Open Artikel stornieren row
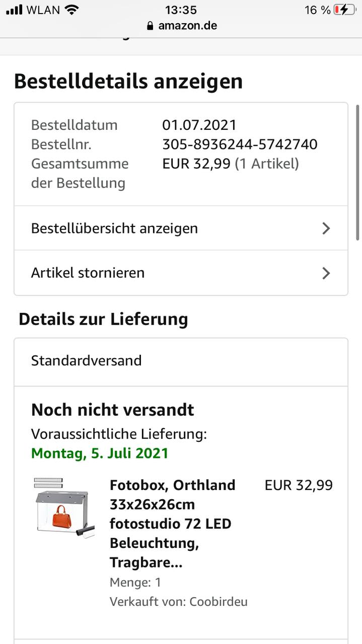Screen dimensions: 362x644 181,273
